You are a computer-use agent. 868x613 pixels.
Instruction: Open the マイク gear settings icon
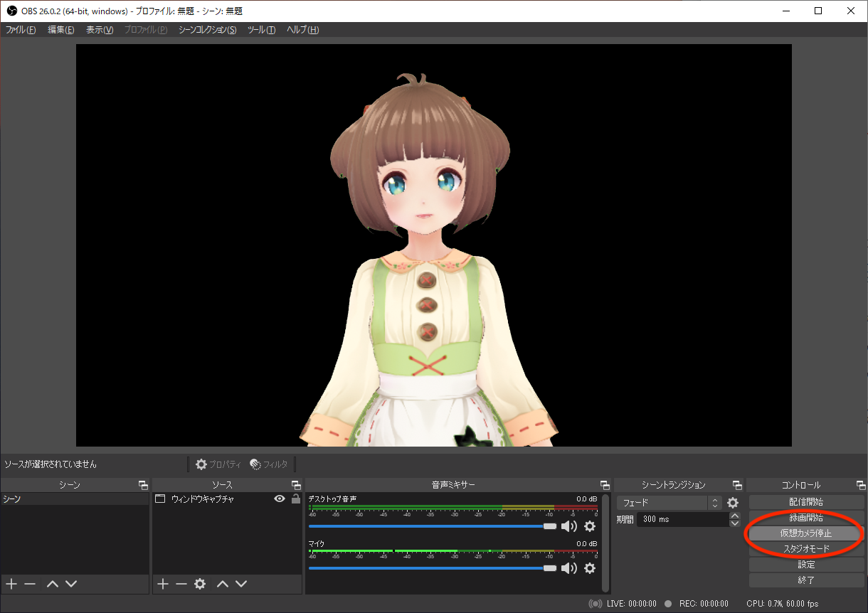[x=590, y=568]
